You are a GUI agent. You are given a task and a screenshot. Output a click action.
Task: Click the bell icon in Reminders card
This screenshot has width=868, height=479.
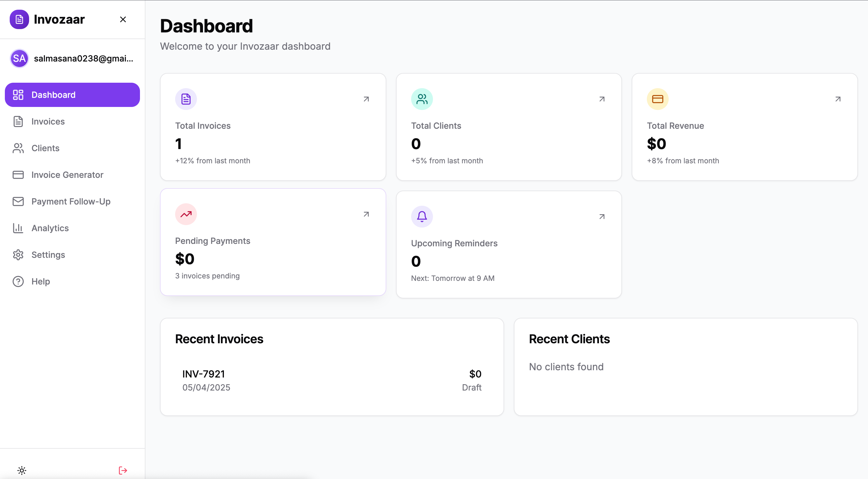click(421, 217)
